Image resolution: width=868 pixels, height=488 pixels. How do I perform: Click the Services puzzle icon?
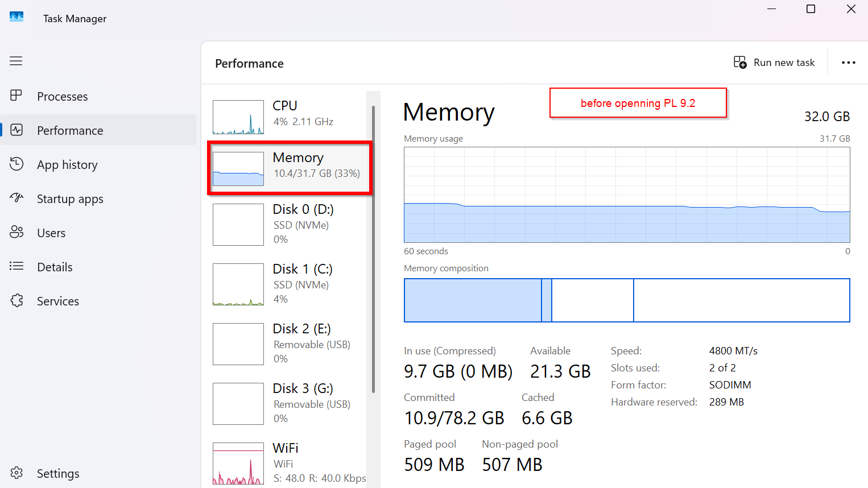(x=16, y=300)
